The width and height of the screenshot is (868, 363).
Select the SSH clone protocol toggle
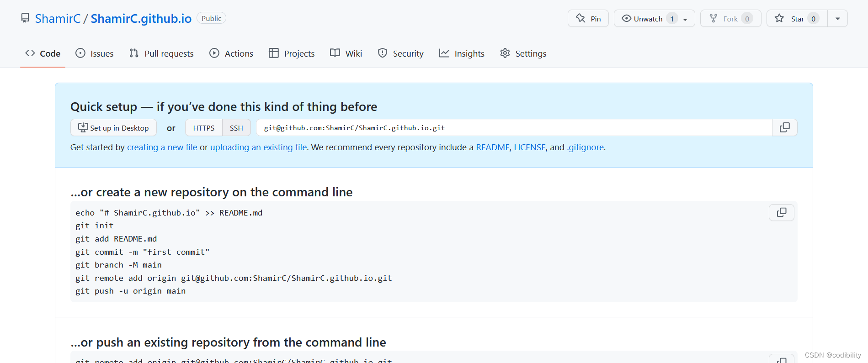[x=236, y=127]
